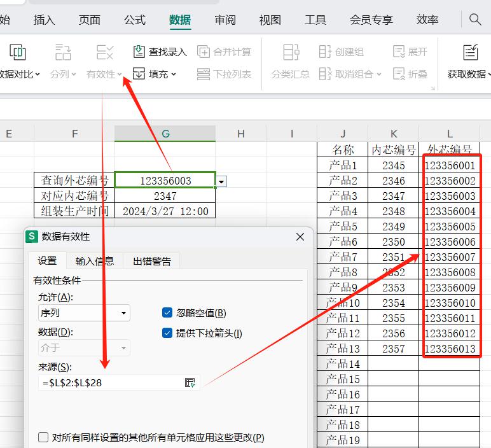Click the 合并计算 consolidate icon
491x448 pixels.
point(204,52)
